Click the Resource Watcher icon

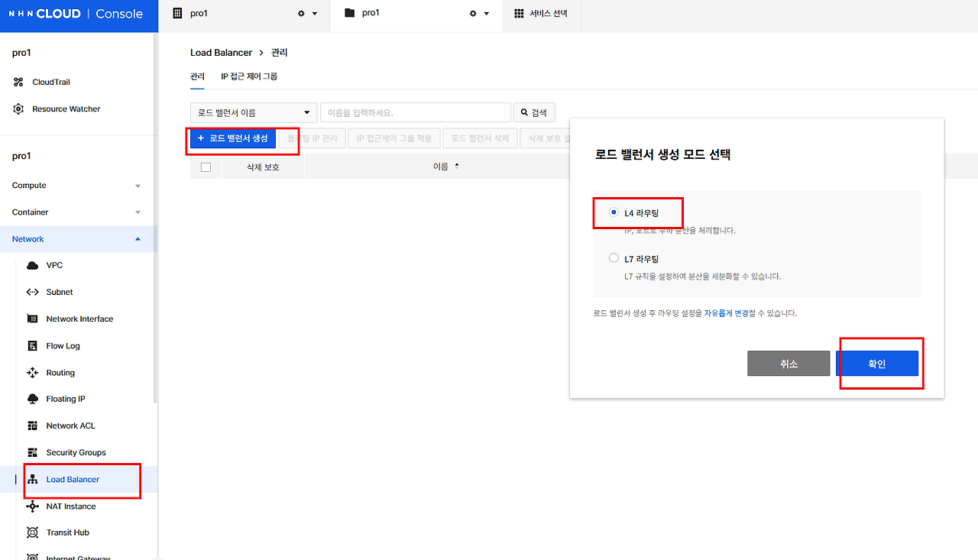click(19, 109)
